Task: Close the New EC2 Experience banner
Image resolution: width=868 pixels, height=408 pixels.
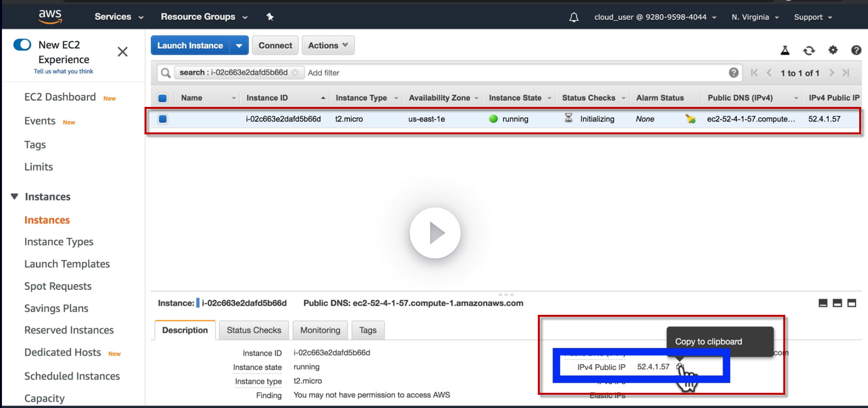Action: pos(122,51)
